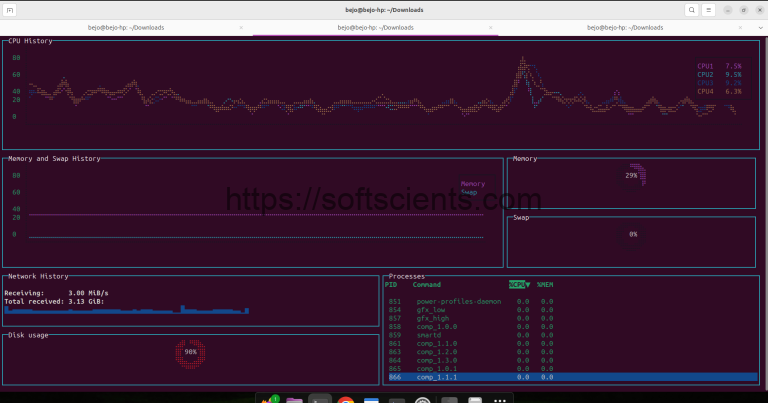
Task: Click the Swap legend label in history chart
Action: coord(469,192)
